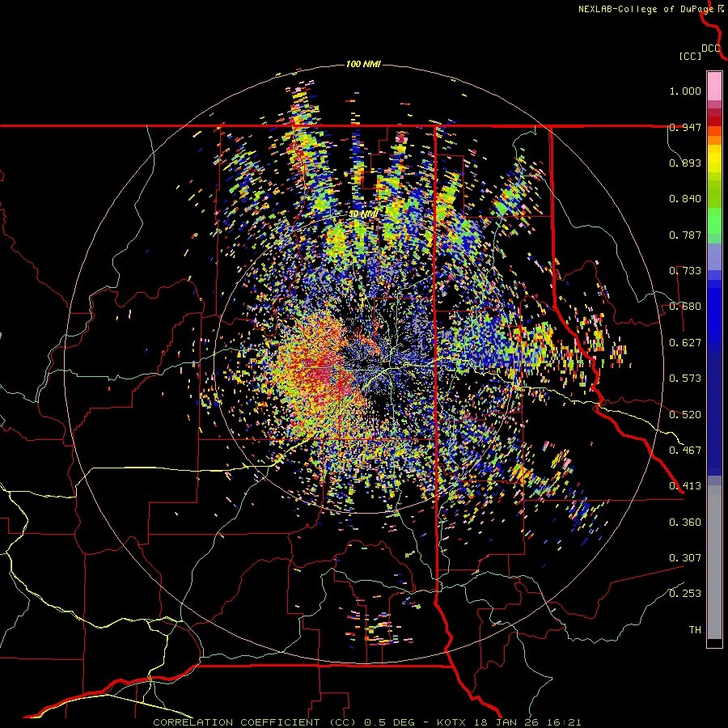
Task: Select the 0.413 legend value
Action: (x=685, y=486)
